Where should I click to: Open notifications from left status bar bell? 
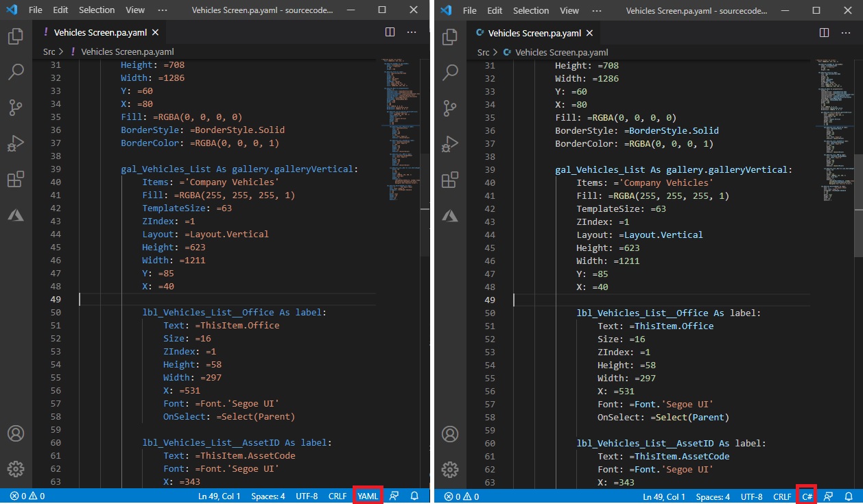coord(414,496)
